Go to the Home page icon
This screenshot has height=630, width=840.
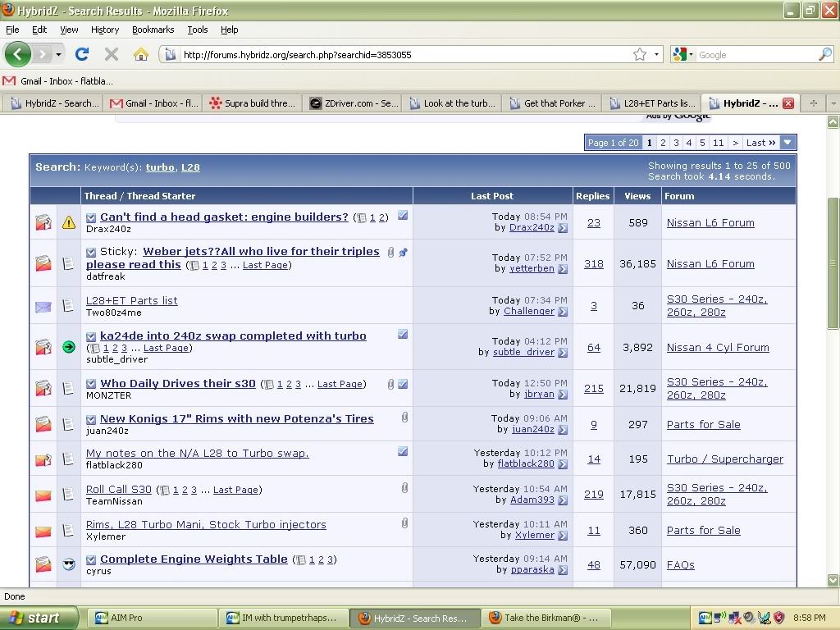pos(141,55)
